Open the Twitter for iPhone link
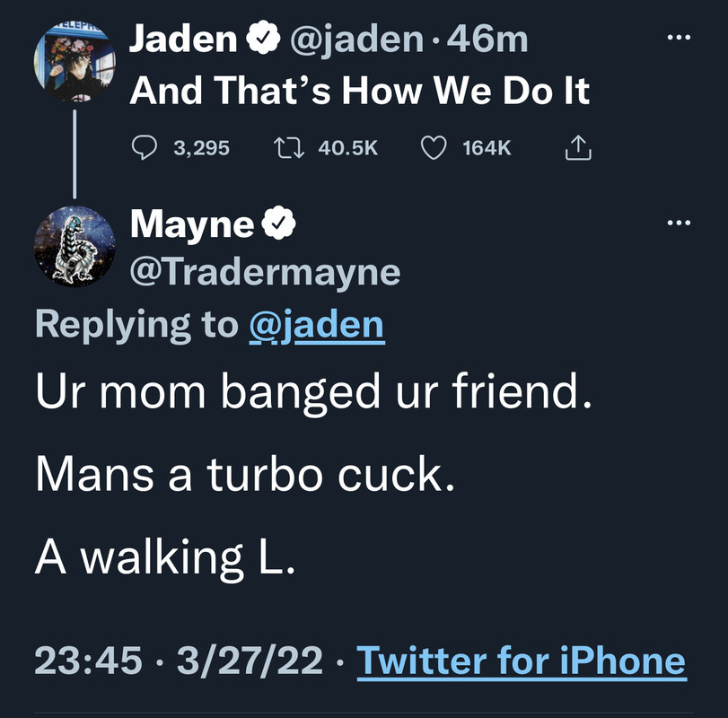Image resolution: width=728 pixels, height=718 pixels. (521, 661)
